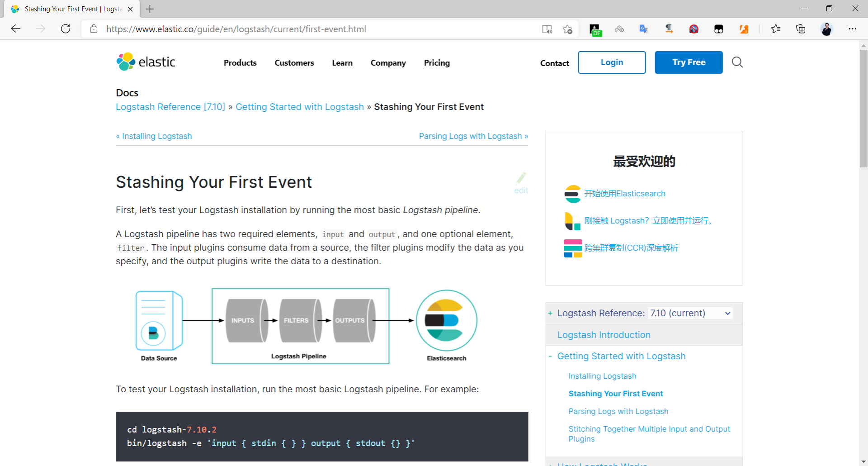Click the Elasticsearch icon in sidebar
This screenshot has height=466, width=868.
tap(573, 194)
